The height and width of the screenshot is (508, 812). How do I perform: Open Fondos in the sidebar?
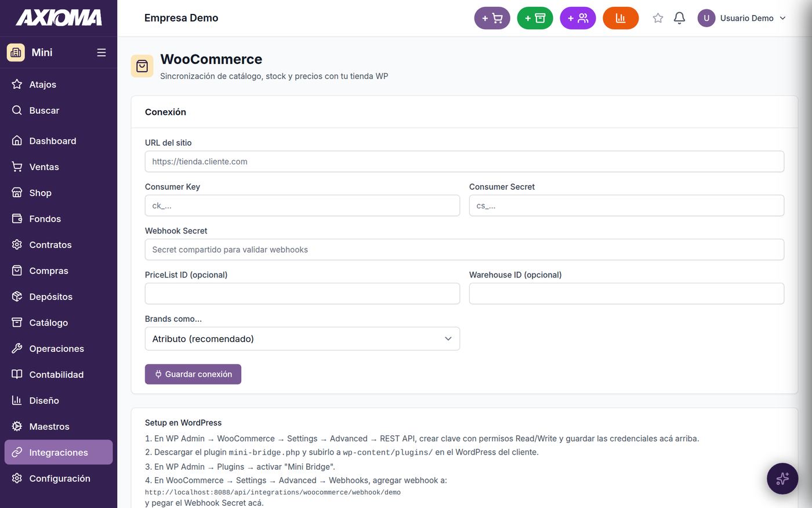pyautogui.click(x=59, y=218)
